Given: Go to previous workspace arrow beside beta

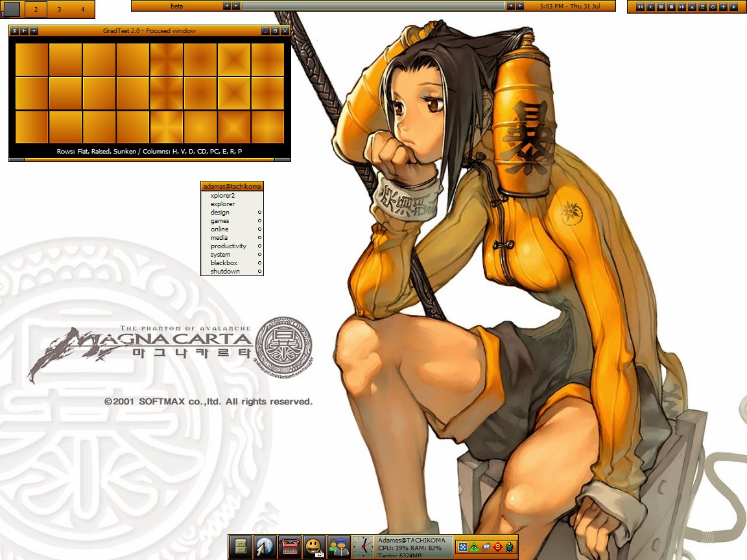Looking at the screenshot, I should (227, 6).
